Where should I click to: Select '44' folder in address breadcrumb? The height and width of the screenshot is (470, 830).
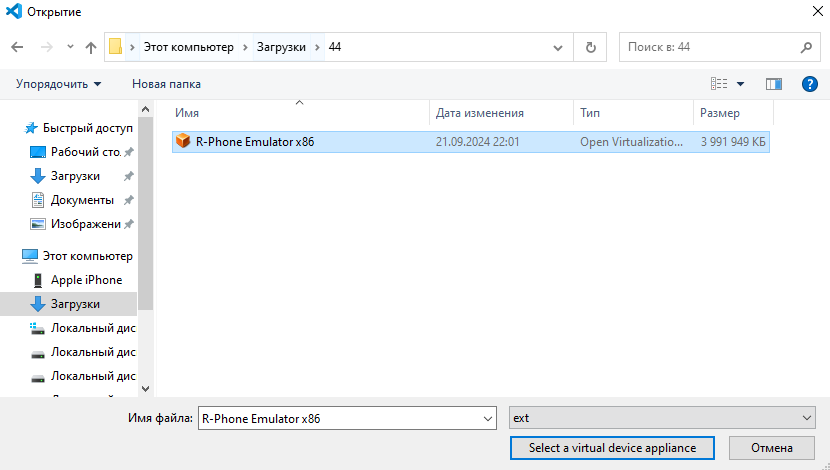point(335,47)
